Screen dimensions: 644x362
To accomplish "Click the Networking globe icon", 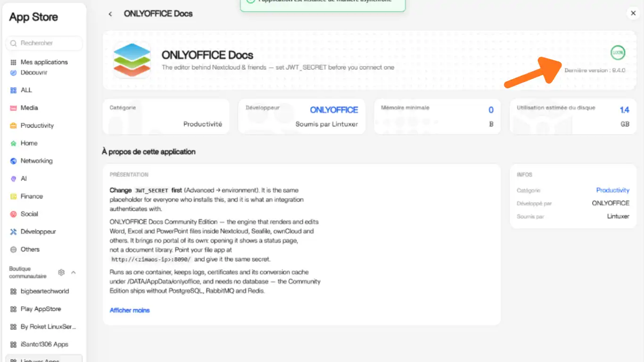I will (13, 161).
